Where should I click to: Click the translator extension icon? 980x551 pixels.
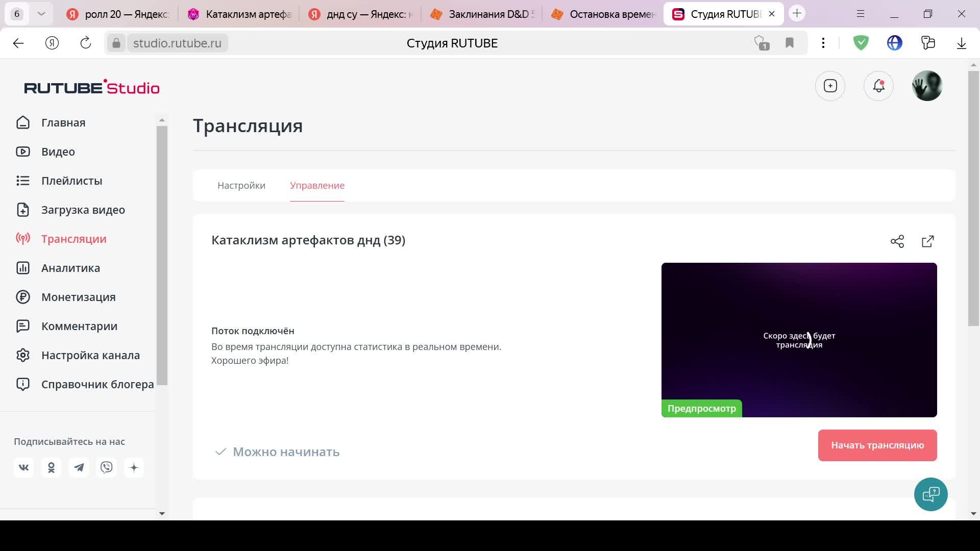928,43
